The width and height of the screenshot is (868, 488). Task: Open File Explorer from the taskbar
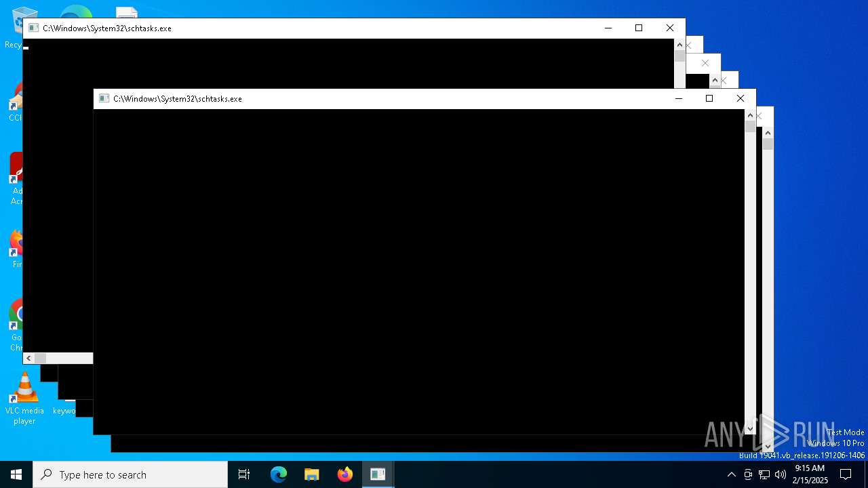pyautogui.click(x=312, y=474)
